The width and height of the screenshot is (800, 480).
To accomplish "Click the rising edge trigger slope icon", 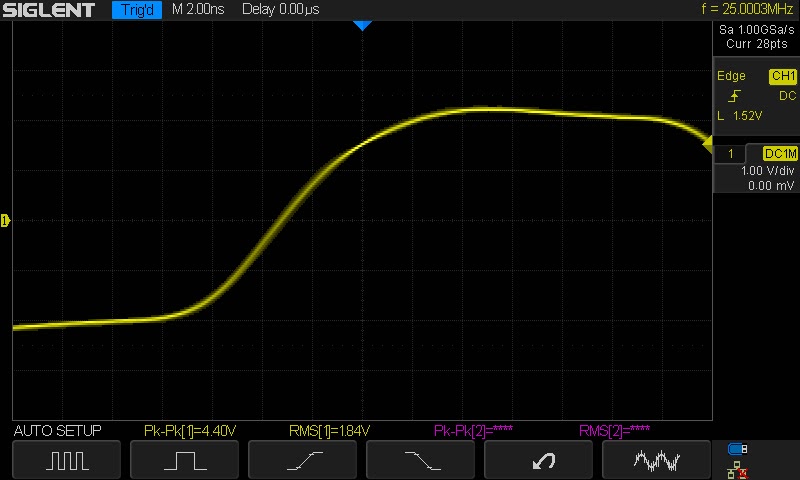I will tap(734, 96).
